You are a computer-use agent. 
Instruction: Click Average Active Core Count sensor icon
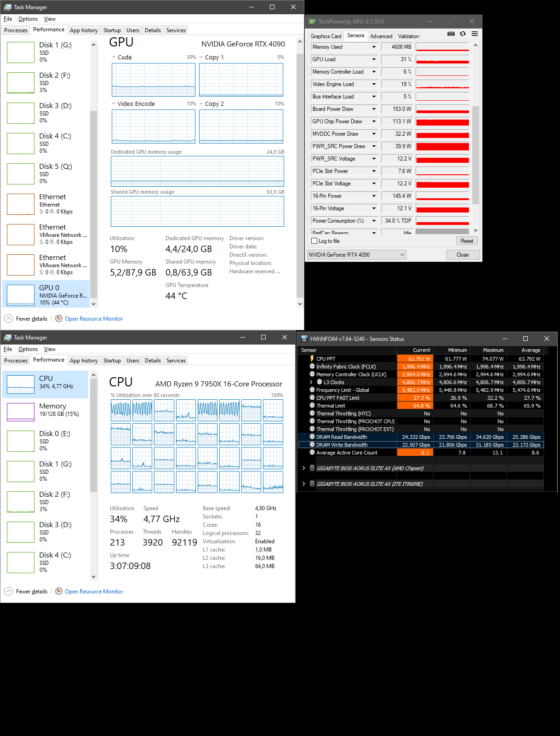312,453
